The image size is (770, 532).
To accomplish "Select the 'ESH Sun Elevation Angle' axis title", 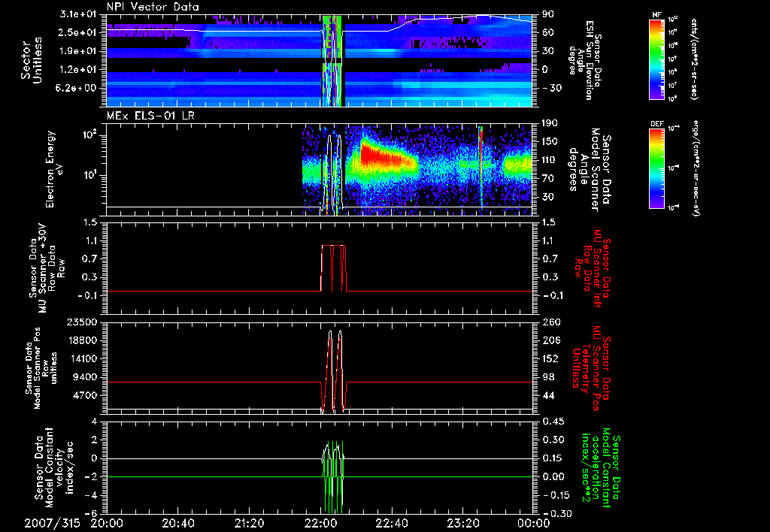I will pyautogui.click(x=585, y=60).
